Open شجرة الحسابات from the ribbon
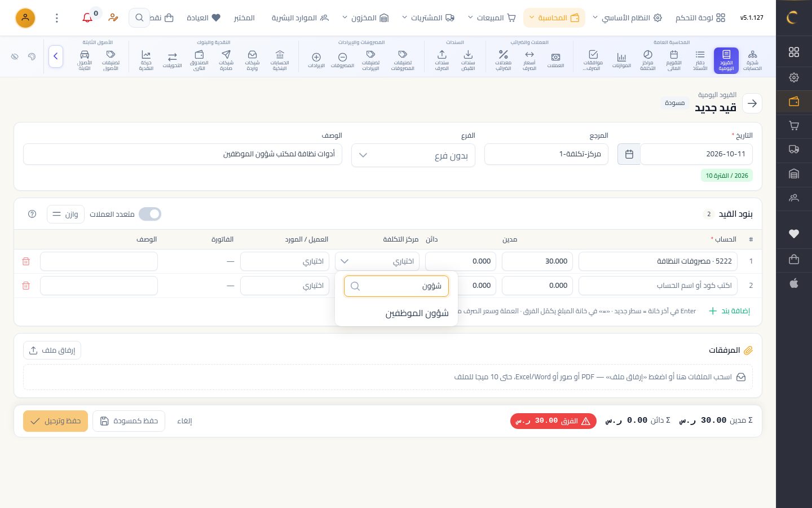 752,60
